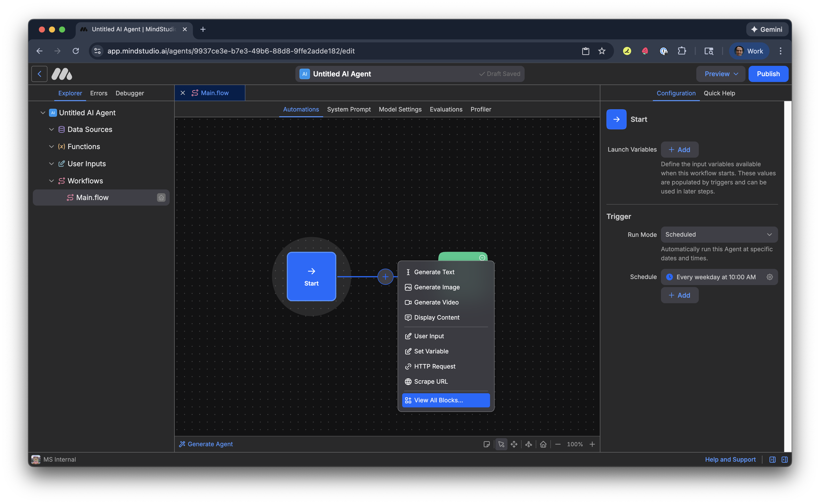
Task: Click the auto-arrange layout icon in canvas toolbar
Action: pos(528,444)
